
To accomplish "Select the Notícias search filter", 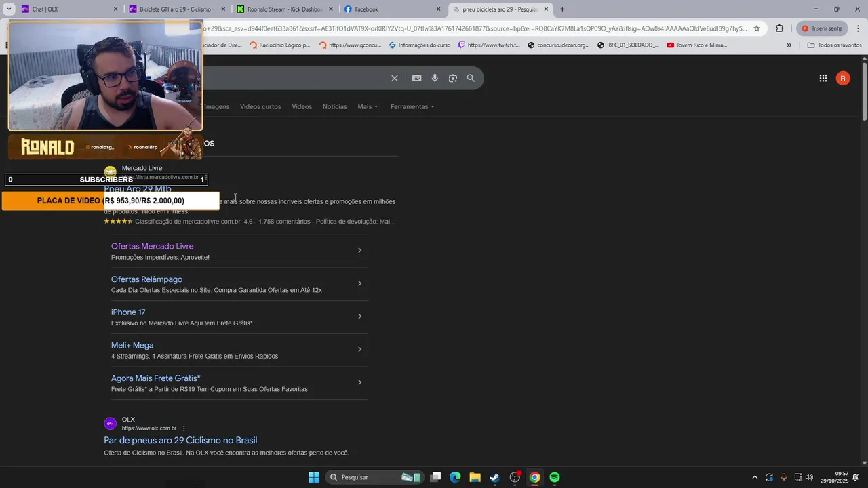I will pos(335,106).
